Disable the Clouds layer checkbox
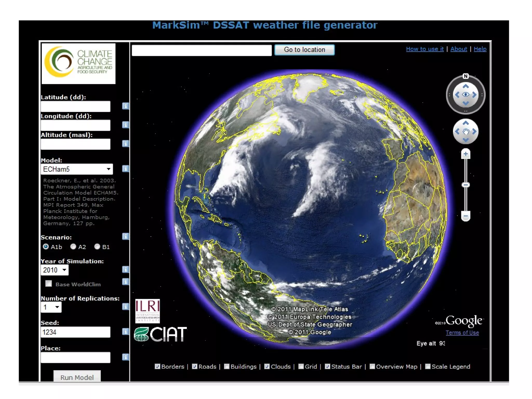 point(267,366)
